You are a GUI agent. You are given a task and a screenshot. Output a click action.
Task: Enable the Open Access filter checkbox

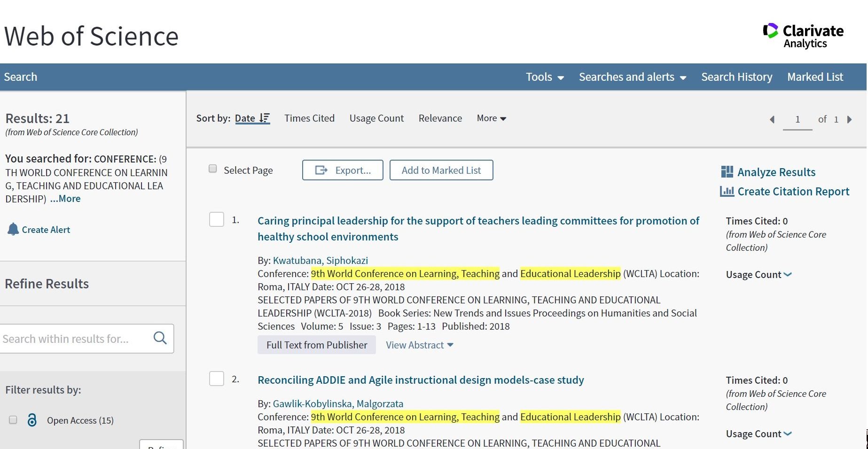point(13,420)
